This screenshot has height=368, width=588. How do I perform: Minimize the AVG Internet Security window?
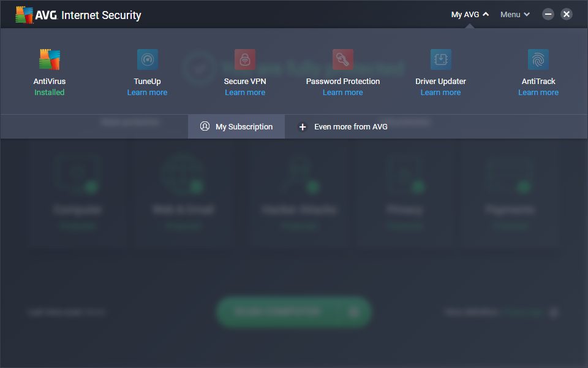tap(548, 14)
